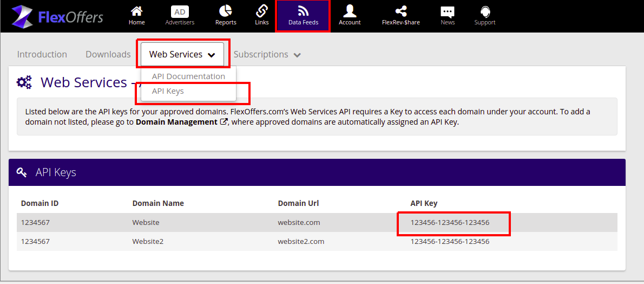Open the News speech bubble icon
This screenshot has height=284, width=644.
coord(448,12)
